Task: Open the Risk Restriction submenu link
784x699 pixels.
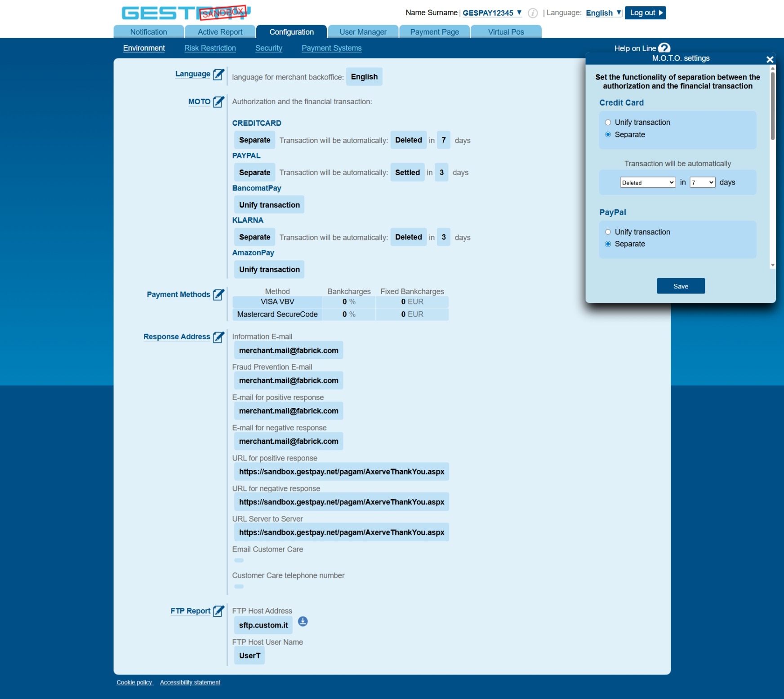Action: pos(210,48)
